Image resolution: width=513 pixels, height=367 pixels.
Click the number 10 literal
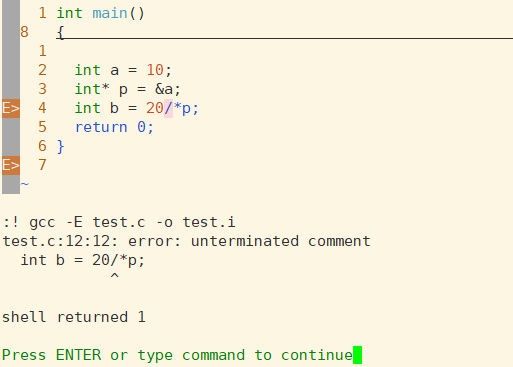155,70
